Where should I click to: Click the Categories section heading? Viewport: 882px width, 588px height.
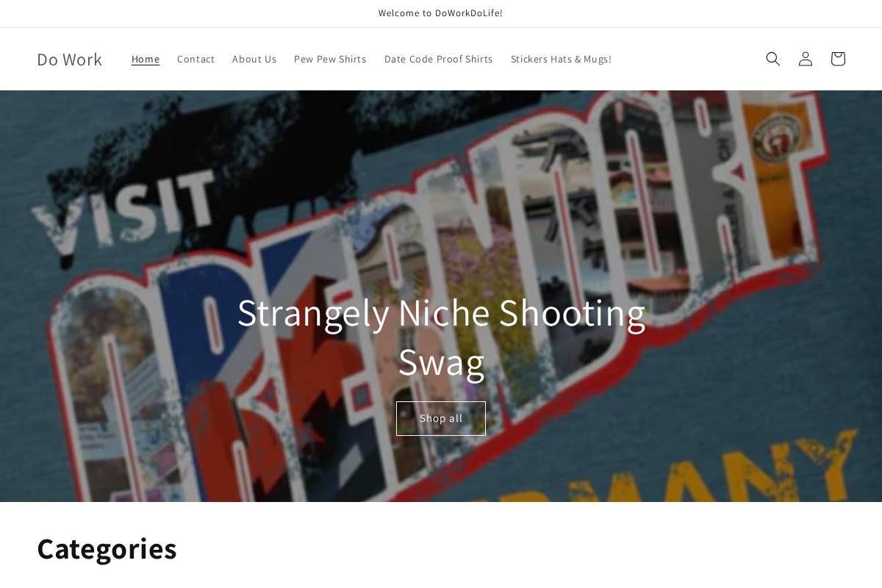107,548
